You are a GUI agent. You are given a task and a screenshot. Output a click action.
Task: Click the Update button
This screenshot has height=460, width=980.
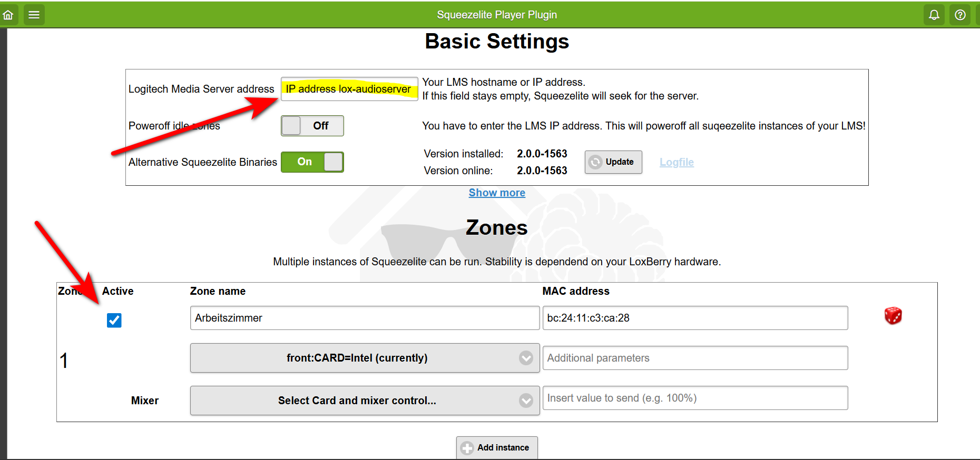pyautogui.click(x=613, y=162)
